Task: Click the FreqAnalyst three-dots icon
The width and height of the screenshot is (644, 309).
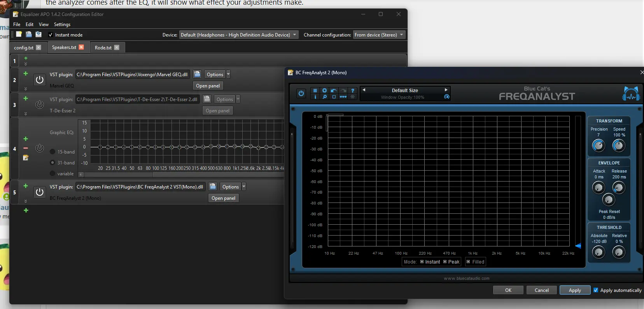Action: [343, 97]
